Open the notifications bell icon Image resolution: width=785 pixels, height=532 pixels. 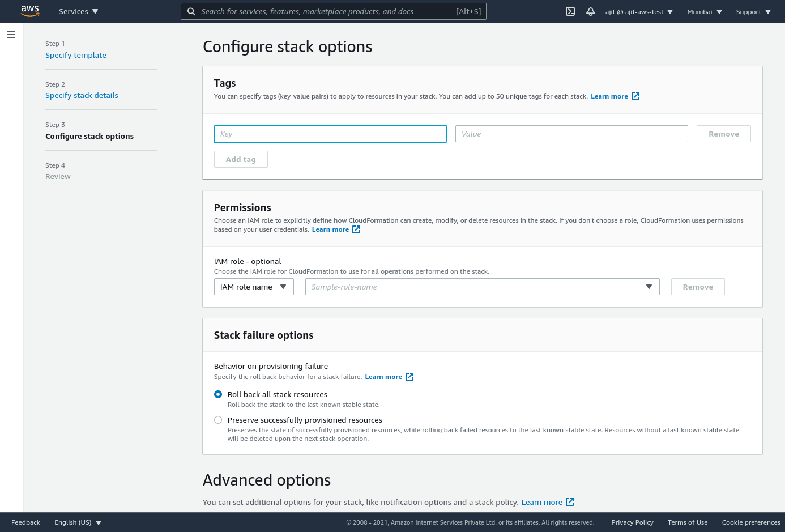coord(591,11)
